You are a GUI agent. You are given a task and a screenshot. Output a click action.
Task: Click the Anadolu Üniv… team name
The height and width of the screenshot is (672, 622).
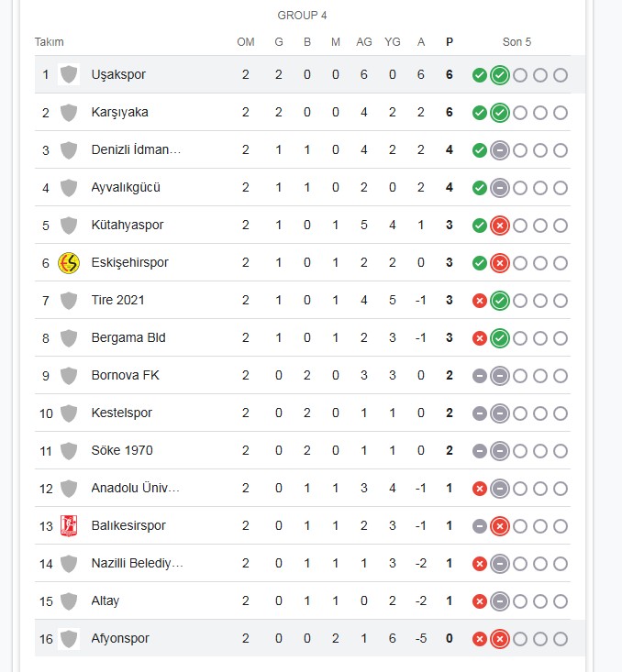click(x=136, y=488)
